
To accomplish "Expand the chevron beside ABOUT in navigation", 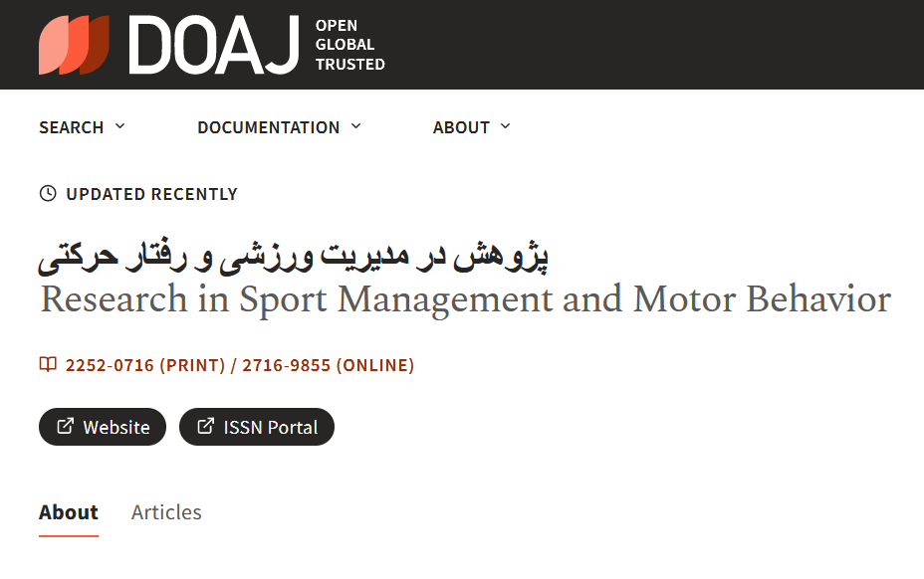I will (505, 126).
